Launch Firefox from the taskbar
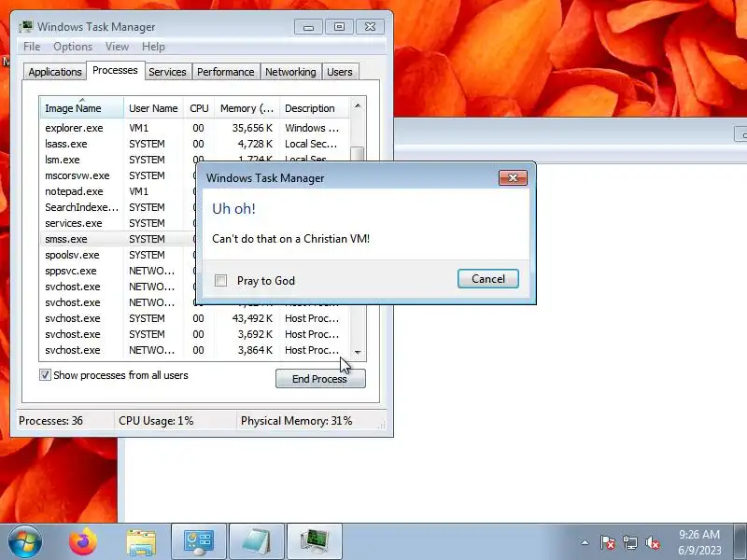Viewport: 747px width, 560px height. [x=83, y=542]
